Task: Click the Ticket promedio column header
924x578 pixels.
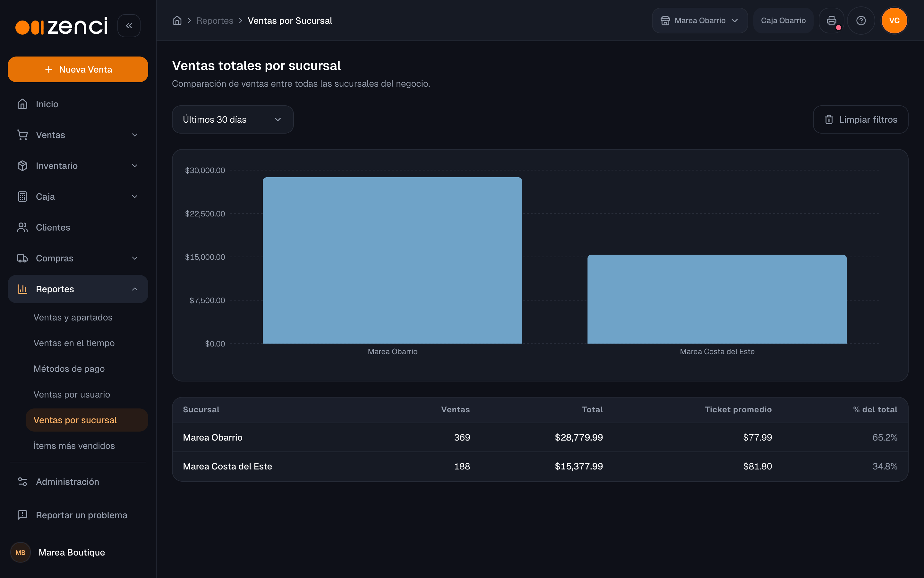Action: click(738, 409)
